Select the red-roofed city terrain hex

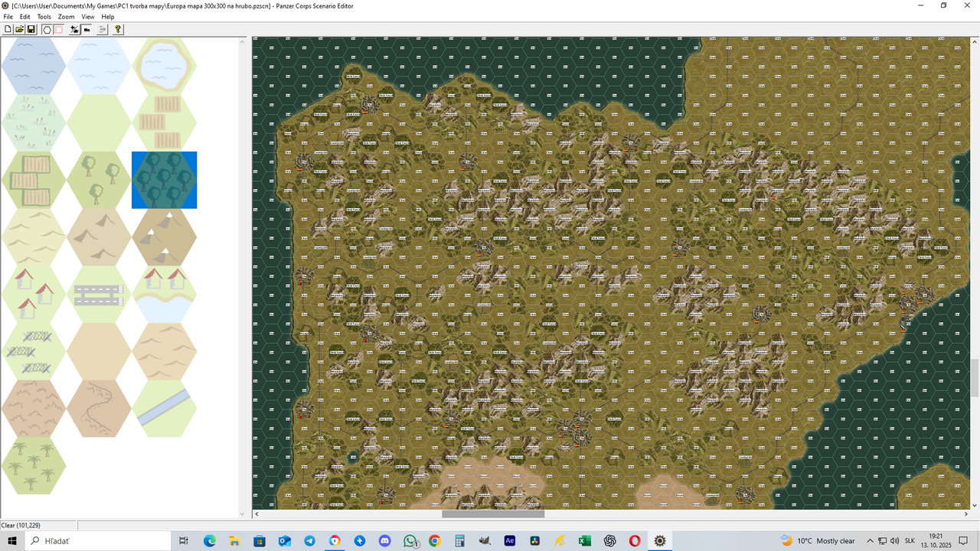click(34, 294)
